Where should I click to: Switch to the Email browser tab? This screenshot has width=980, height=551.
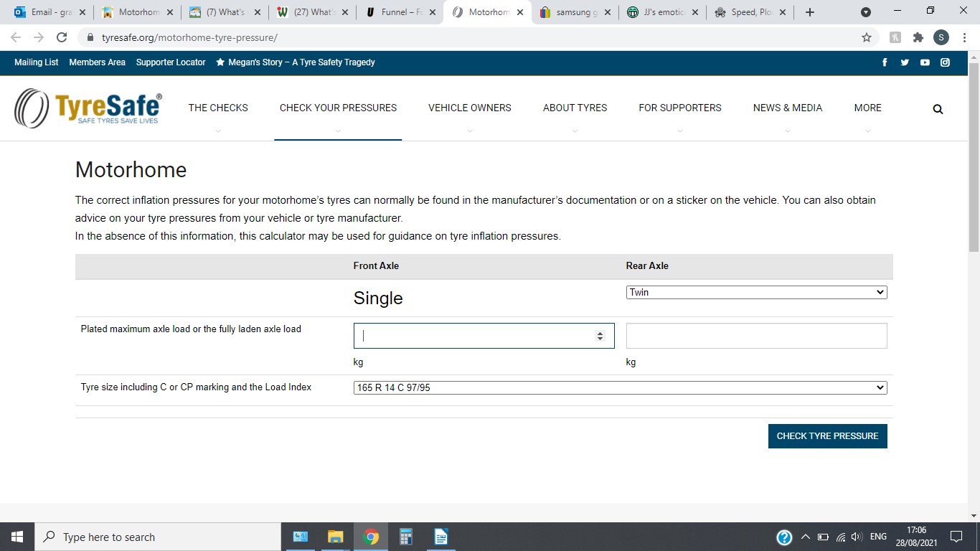(x=50, y=12)
